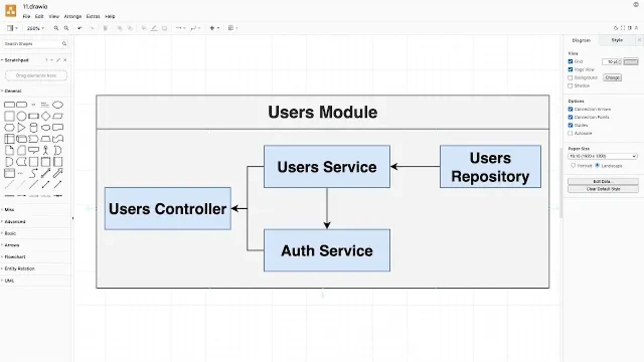The height and width of the screenshot is (362, 644).
Task: Close the Scratchpad section
Action: tap(65, 60)
